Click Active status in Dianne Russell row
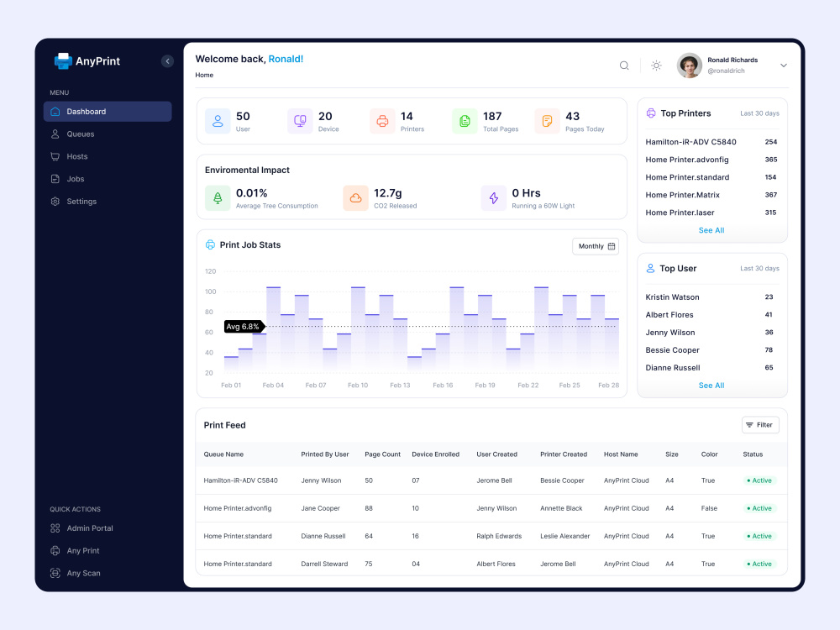 click(759, 536)
